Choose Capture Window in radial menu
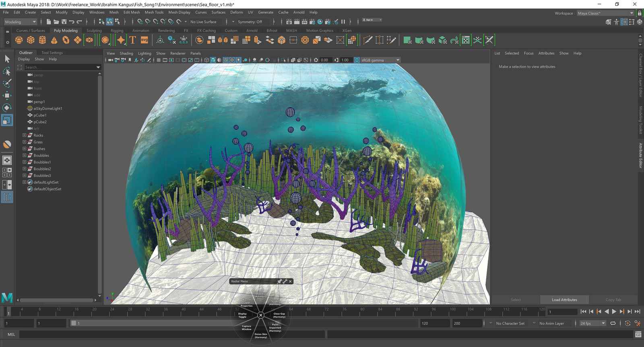This screenshot has height=347, width=644. [x=246, y=328]
